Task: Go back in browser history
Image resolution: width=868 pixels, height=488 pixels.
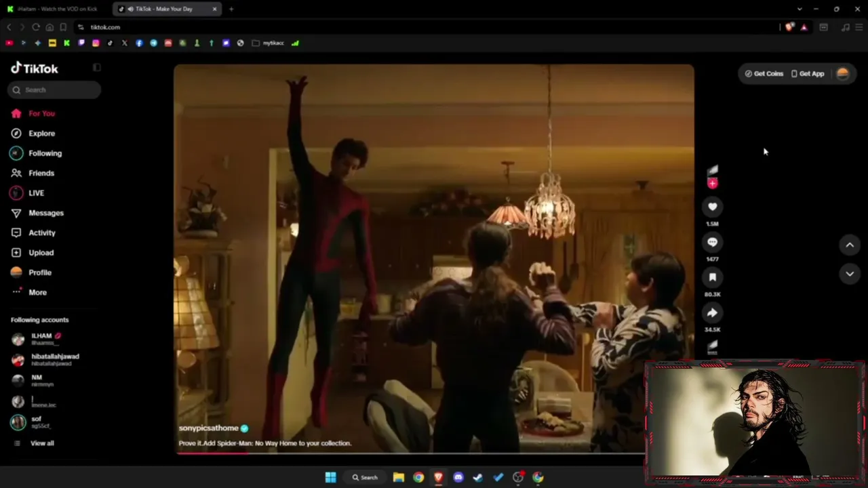Action: [x=9, y=27]
